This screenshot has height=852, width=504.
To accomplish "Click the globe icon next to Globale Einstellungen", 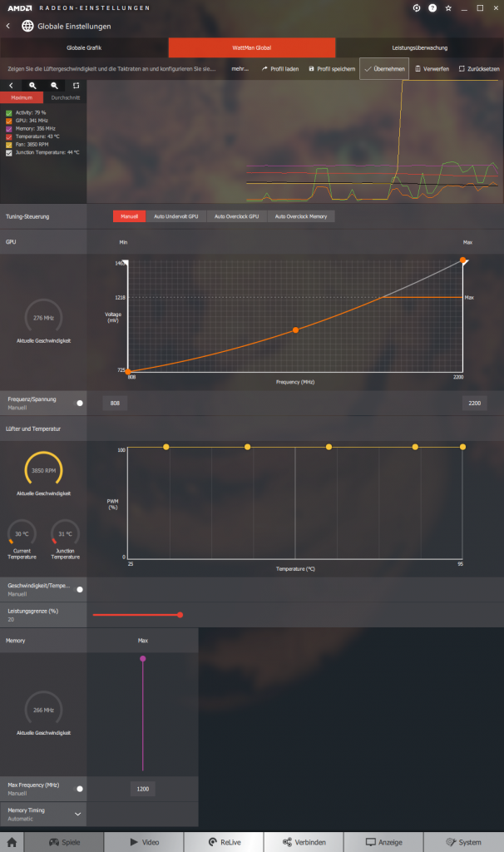I will point(27,26).
